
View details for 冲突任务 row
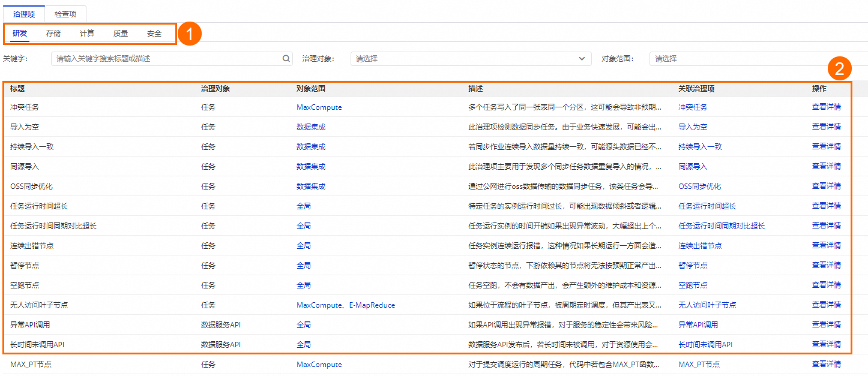point(826,107)
